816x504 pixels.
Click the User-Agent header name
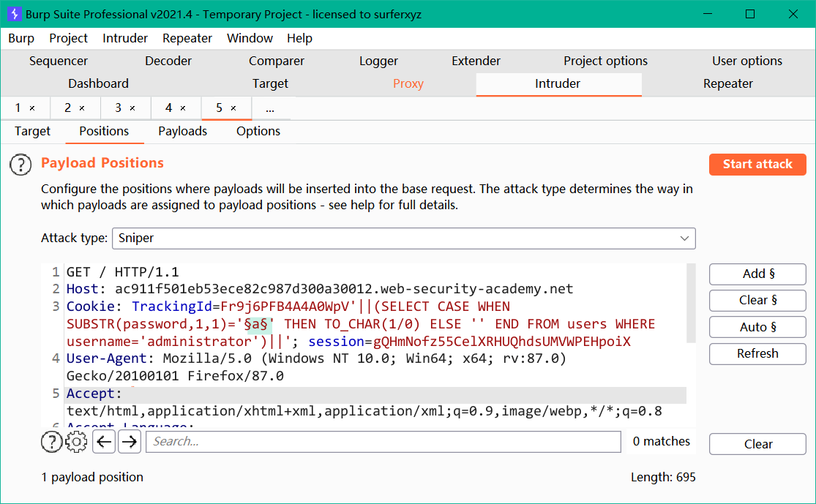[107, 359]
